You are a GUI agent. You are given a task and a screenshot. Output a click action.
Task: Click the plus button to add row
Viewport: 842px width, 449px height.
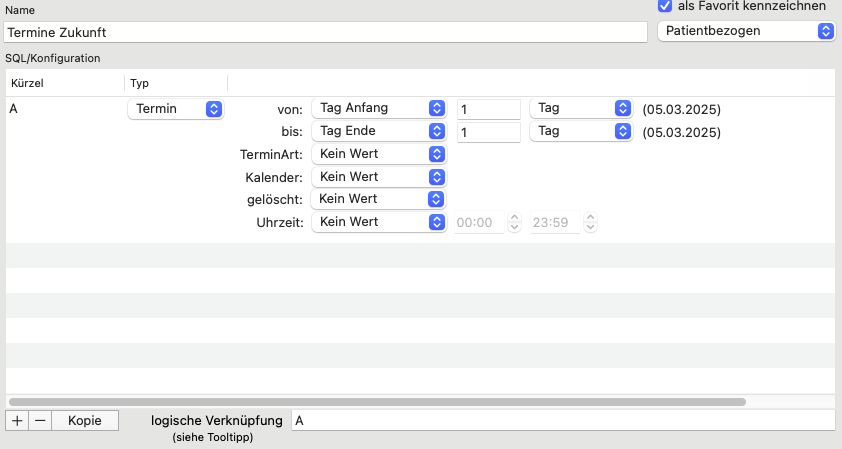coord(17,421)
